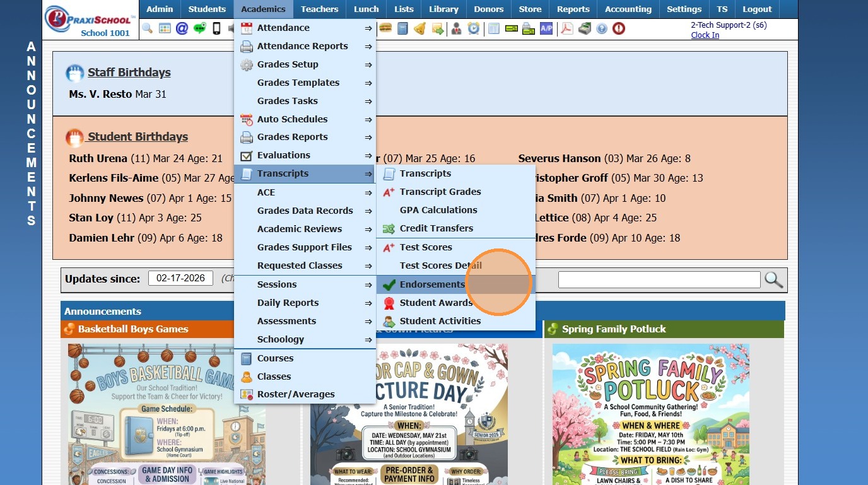Viewport: 868px width, 485px height.
Task: Open the Reports menu in the top bar
Action: 573,9
